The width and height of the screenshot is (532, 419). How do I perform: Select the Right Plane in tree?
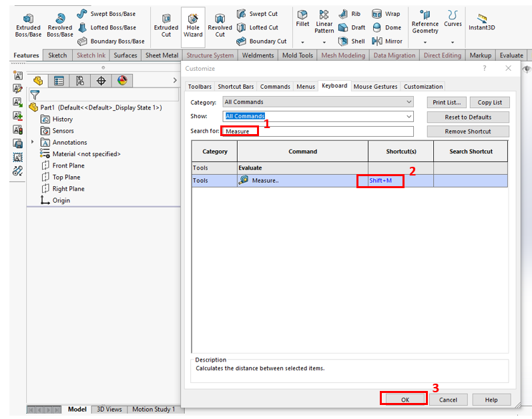[63, 188]
